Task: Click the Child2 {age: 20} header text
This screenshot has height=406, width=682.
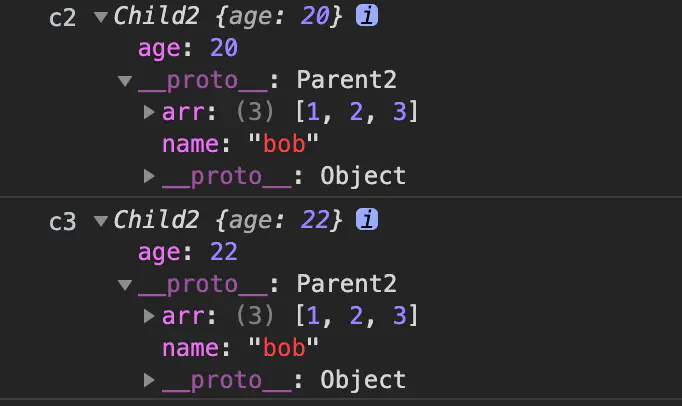Action: (x=230, y=17)
